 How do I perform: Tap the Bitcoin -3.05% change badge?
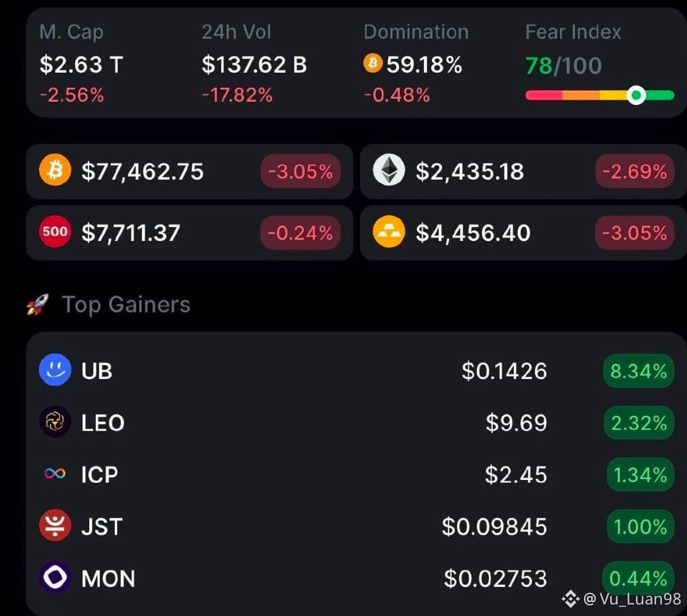(x=301, y=171)
